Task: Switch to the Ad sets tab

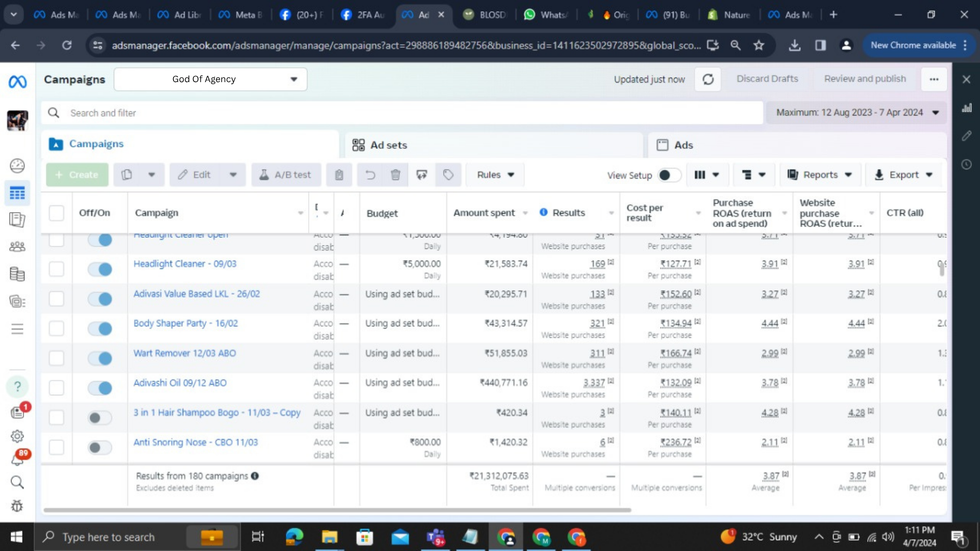Action: click(388, 145)
